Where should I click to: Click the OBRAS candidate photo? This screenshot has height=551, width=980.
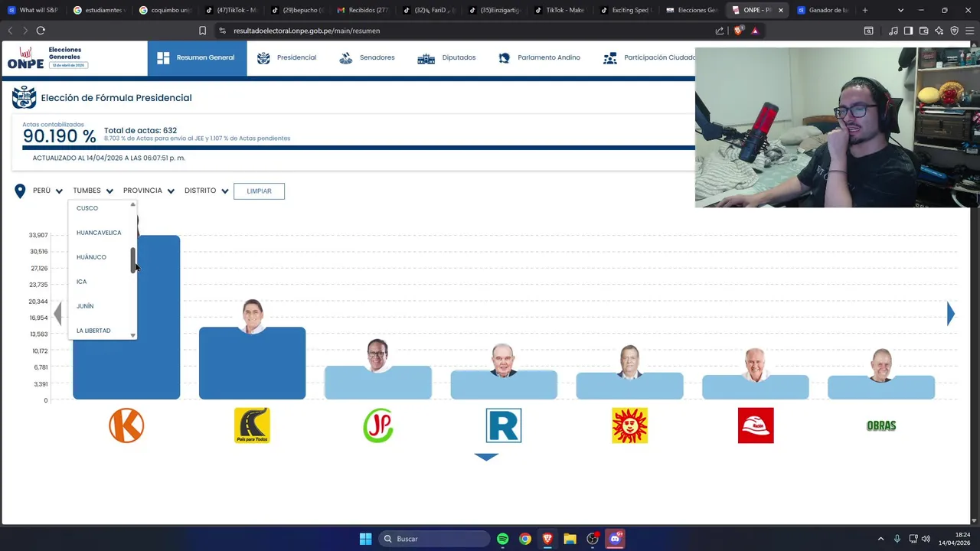point(880,365)
